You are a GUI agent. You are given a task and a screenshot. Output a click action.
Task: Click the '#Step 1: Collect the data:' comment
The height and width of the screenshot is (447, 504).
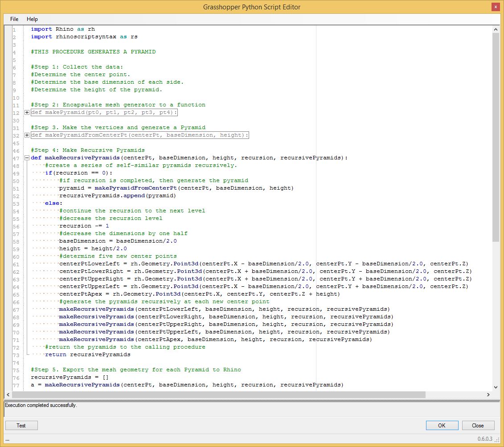(77, 67)
